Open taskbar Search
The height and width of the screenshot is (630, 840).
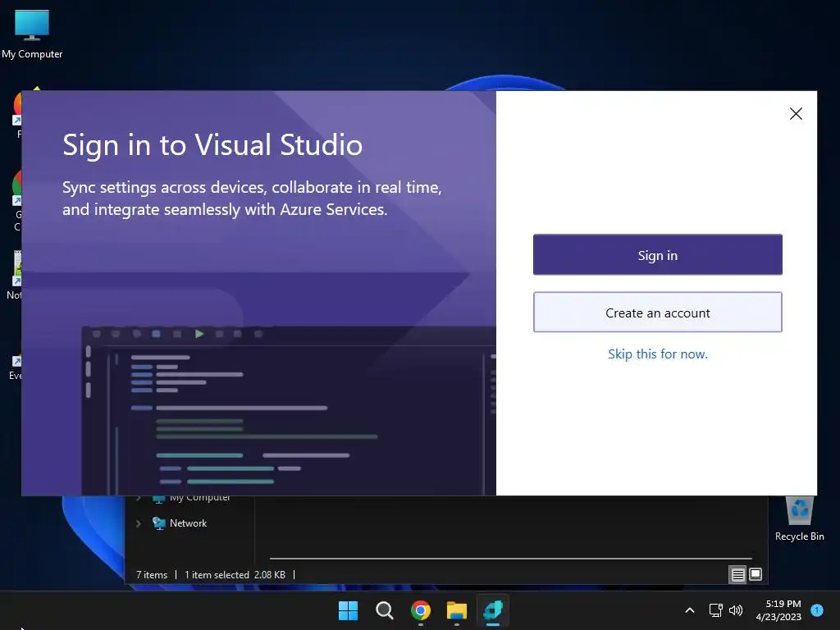pos(384,610)
